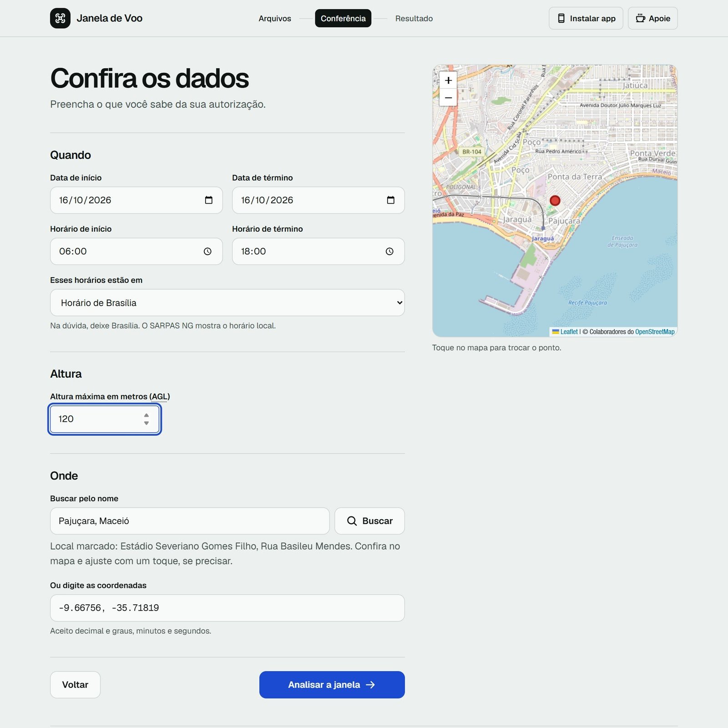Open the Horário de Brasília timezone dropdown
The width and height of the screenshot is (728, 728).
coord(227,303)
